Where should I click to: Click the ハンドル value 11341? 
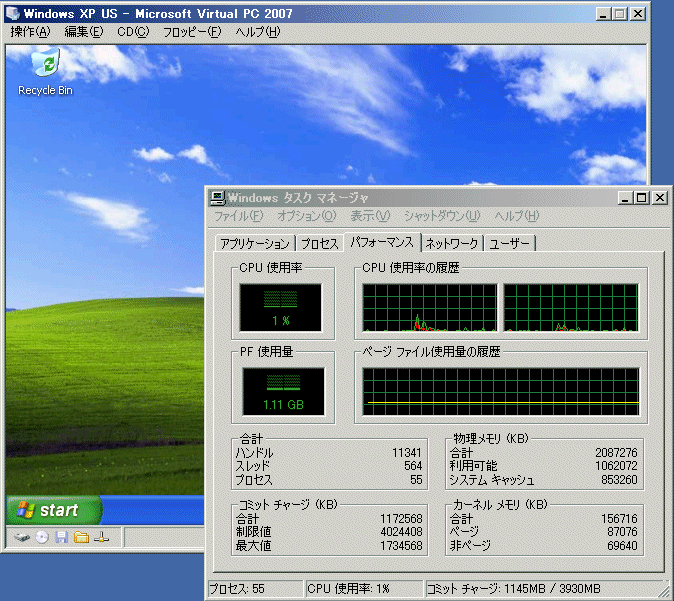point(407,453)
